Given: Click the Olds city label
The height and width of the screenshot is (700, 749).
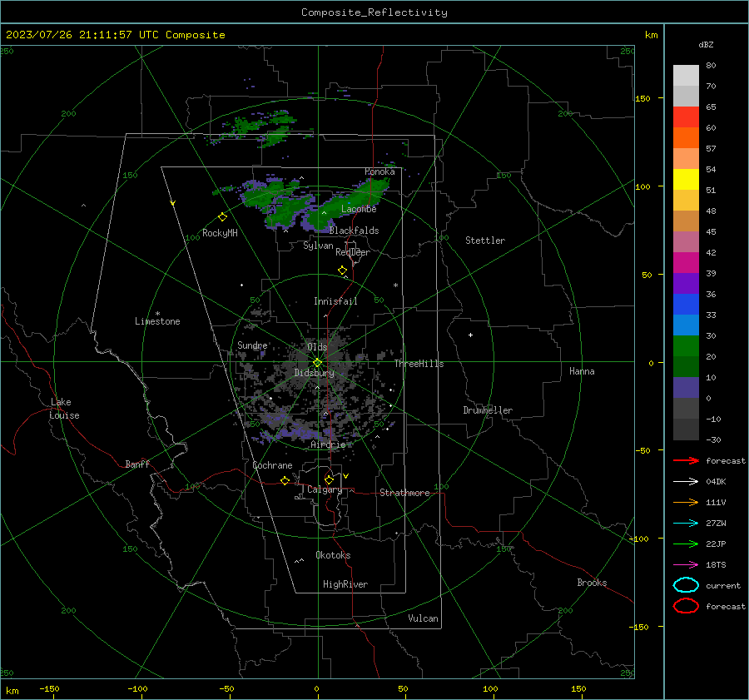Looking at the screenshot, I should [317, 347].
